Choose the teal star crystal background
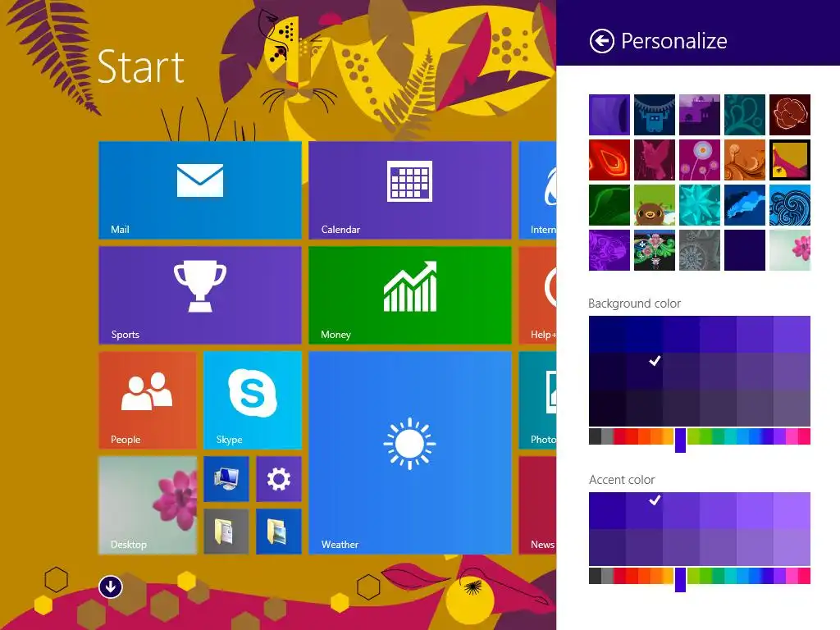The image size is (840, 630). [700, 205]
